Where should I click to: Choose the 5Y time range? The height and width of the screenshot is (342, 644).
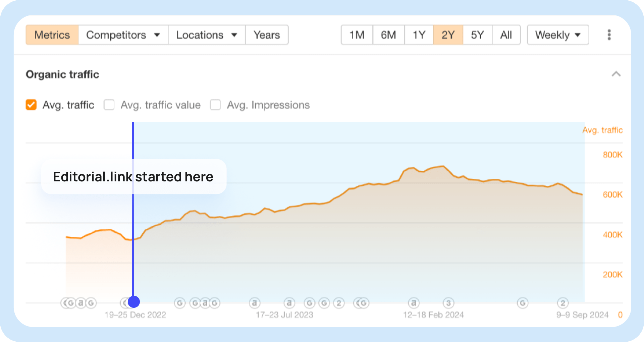(x=477, y=35)
